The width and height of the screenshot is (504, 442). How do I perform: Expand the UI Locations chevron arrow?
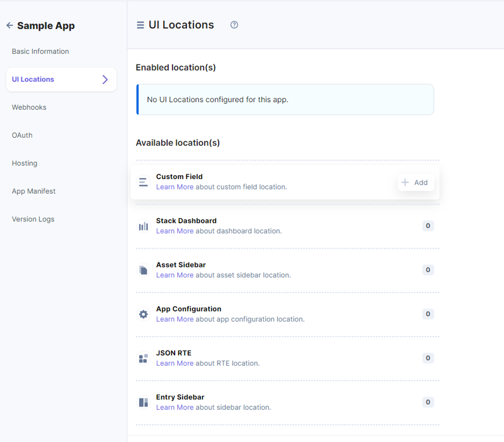(x=105, y=79)
